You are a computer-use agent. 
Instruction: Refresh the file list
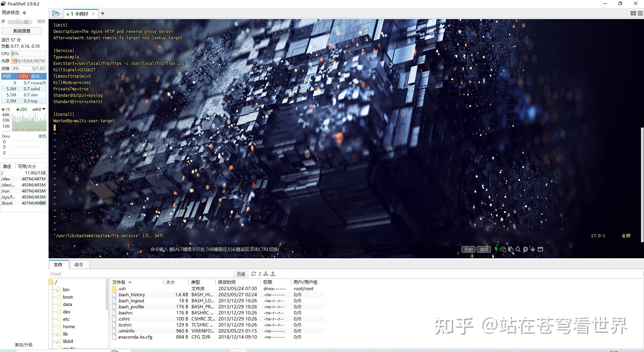click(254, 274)
